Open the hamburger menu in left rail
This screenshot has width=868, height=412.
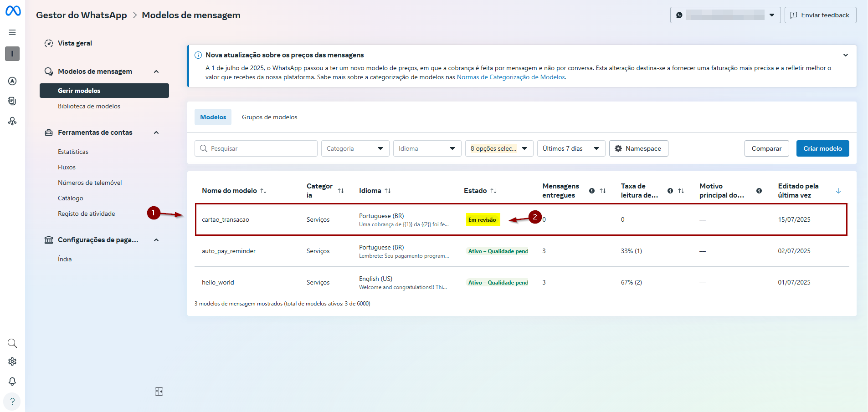(x=12, y=32)
